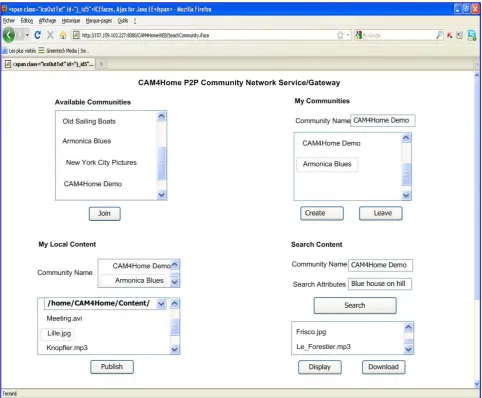Bookmark this page with the star icon
The height and width of the screenshot is (398, 482).
click(x=340, y=35)
